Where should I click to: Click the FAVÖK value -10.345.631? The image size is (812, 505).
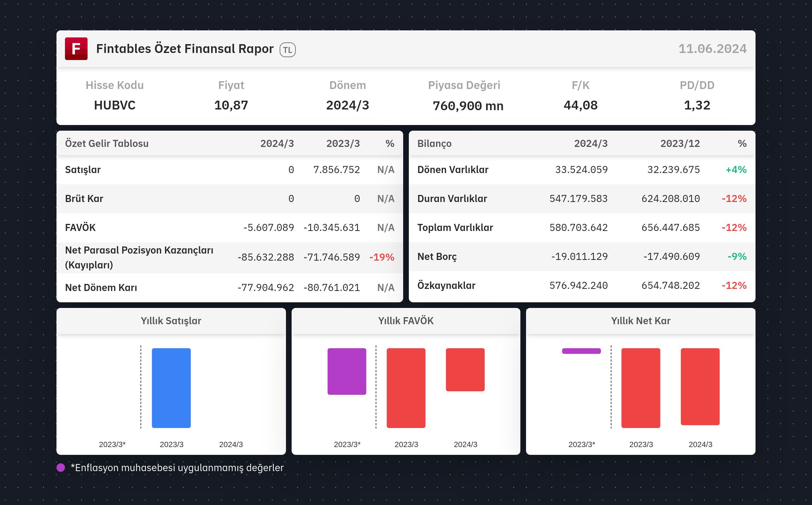[332, 227]
